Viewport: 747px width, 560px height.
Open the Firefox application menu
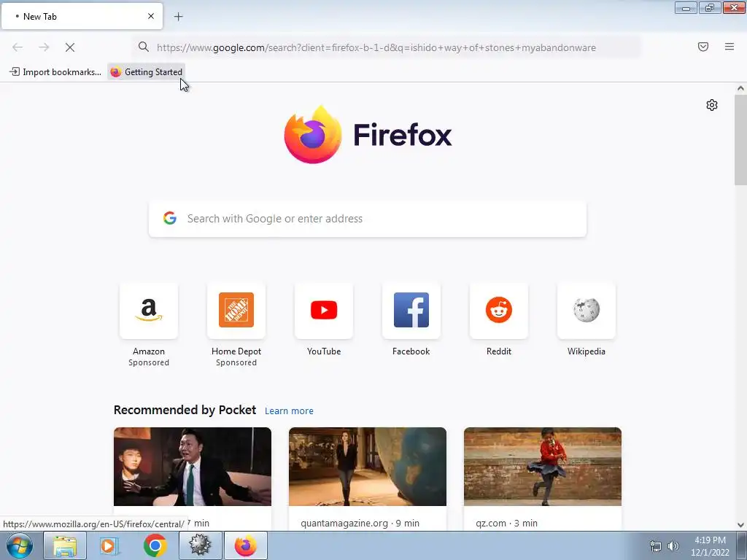pyautogui.click(x=729, y=47)
